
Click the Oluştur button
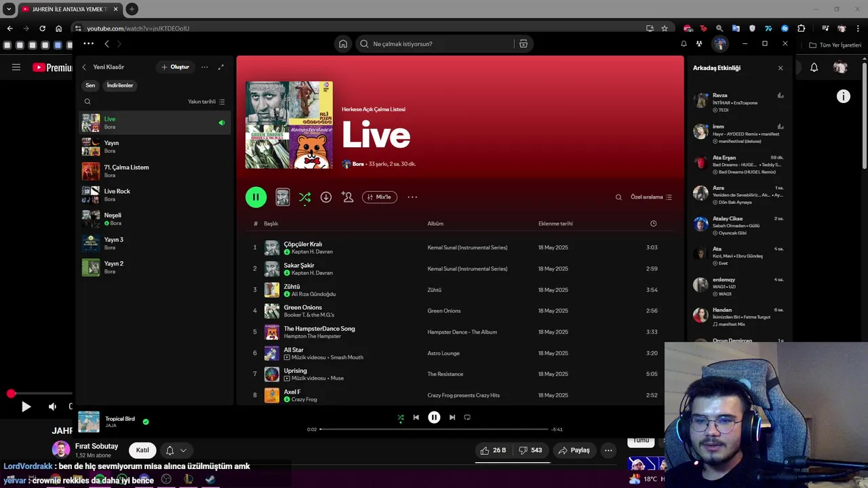pos(176,67)
